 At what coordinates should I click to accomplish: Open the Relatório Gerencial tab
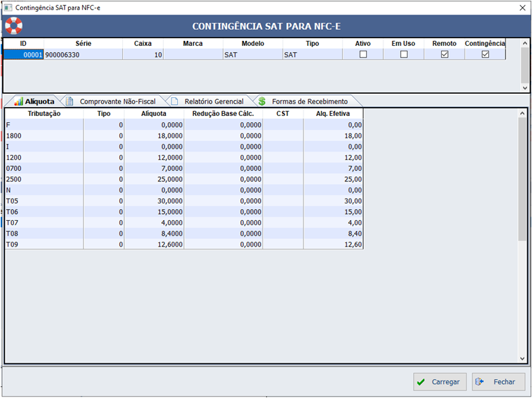pos(214,101)
